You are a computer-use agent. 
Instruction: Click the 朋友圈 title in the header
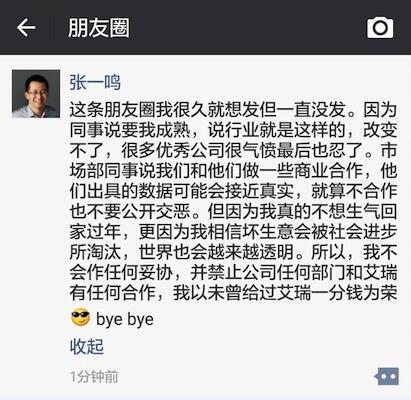tap(99, 28)
